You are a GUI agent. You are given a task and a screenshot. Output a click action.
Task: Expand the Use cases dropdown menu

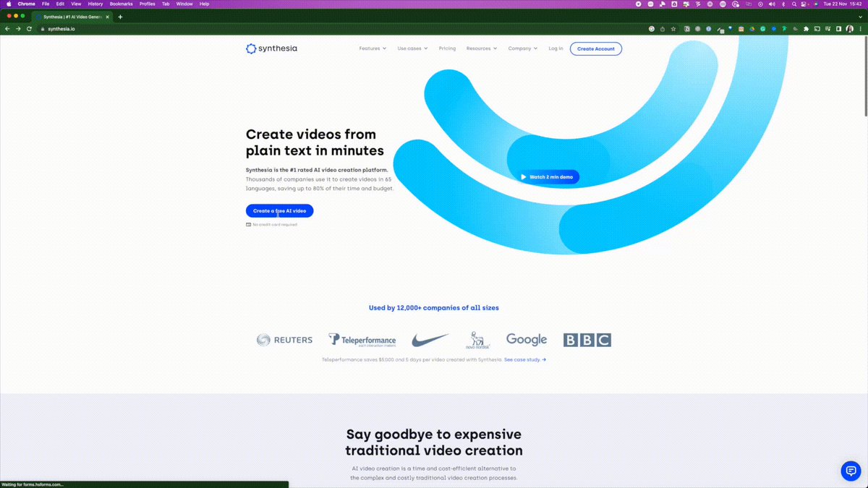[x=412, y=48]
